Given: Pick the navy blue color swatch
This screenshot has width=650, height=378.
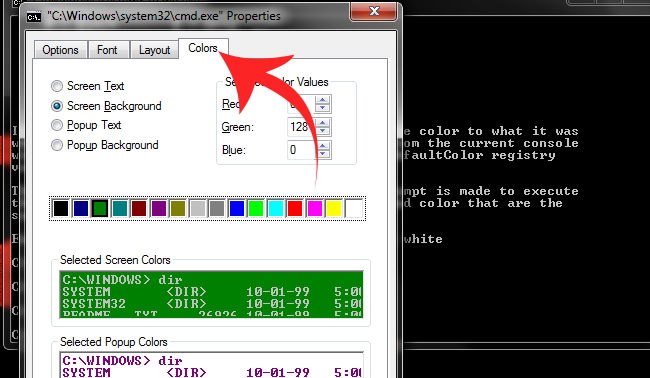Looking at the screenshot, I should pos(80,208).
